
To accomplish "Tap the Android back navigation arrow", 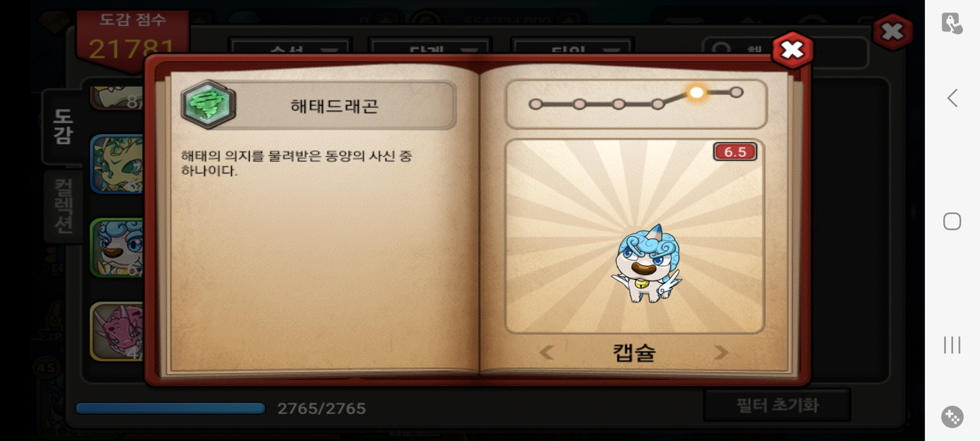I will pos(952,98).
